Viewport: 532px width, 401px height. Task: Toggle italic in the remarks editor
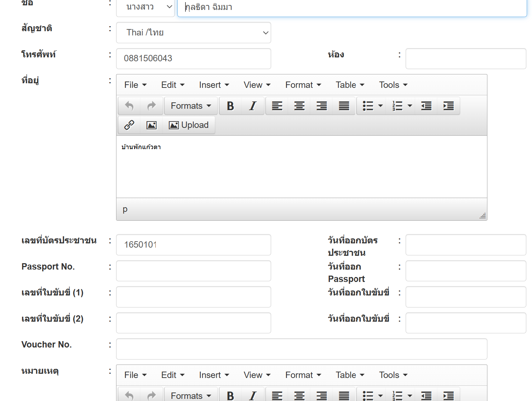(253, 395)
